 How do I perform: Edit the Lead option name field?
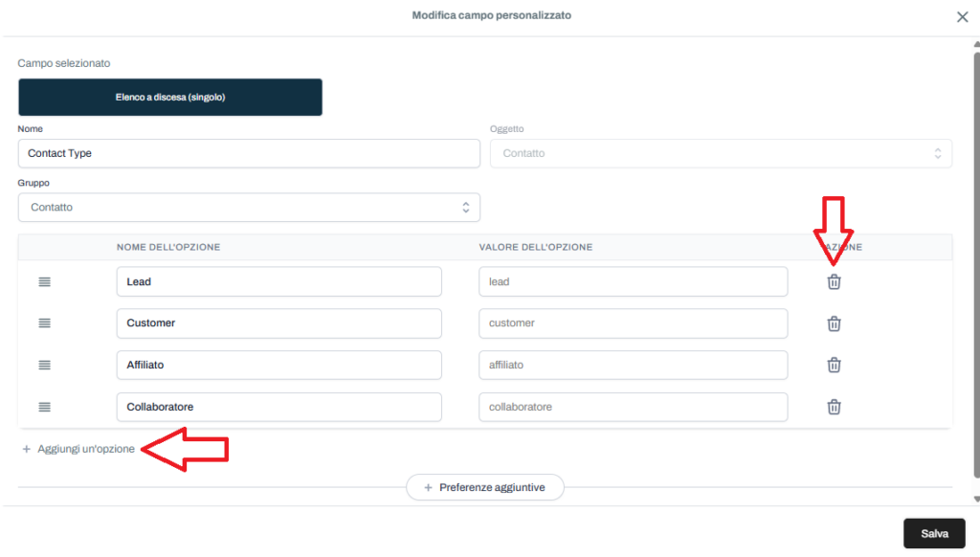pos(278,281)
